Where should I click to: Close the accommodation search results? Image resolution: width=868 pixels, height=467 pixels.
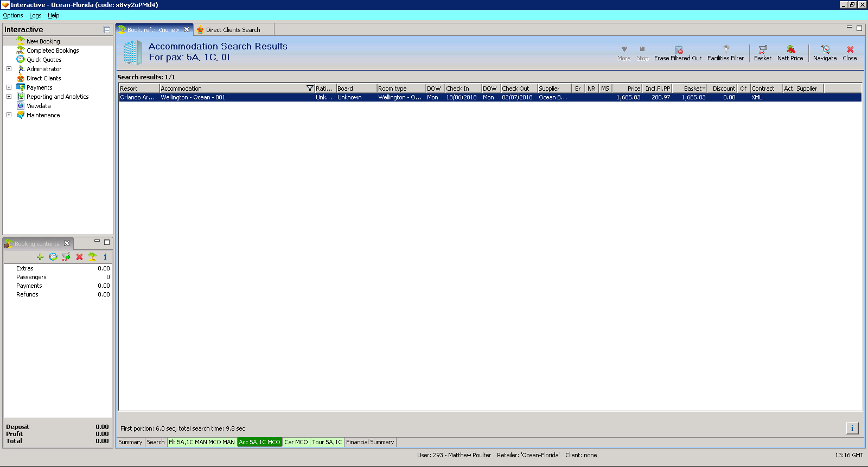tap(850, 53)
